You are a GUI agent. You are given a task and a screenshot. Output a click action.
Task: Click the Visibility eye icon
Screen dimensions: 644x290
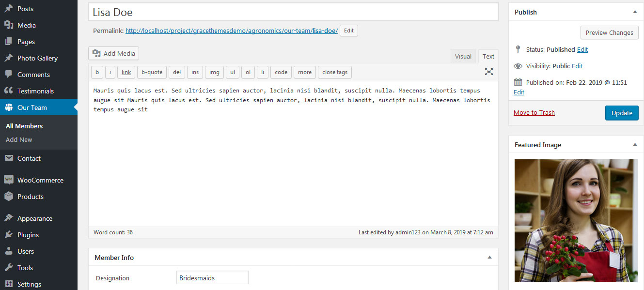[518, 66]
